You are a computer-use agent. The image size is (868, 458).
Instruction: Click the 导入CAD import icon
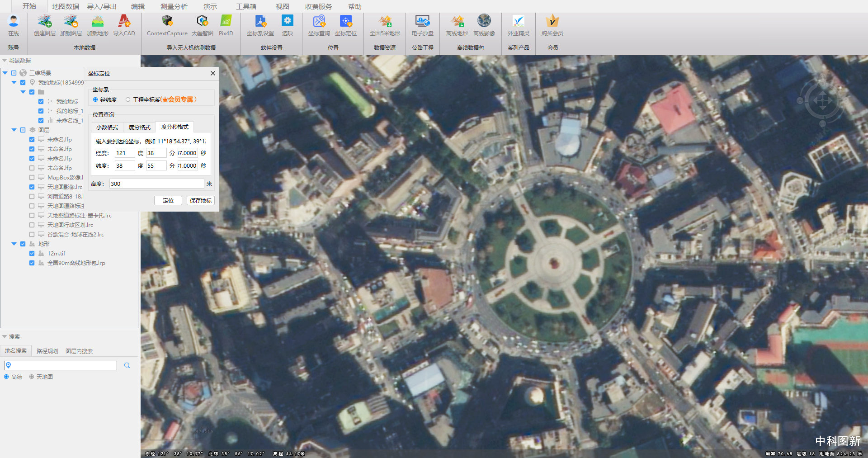(x=124, y=25)
